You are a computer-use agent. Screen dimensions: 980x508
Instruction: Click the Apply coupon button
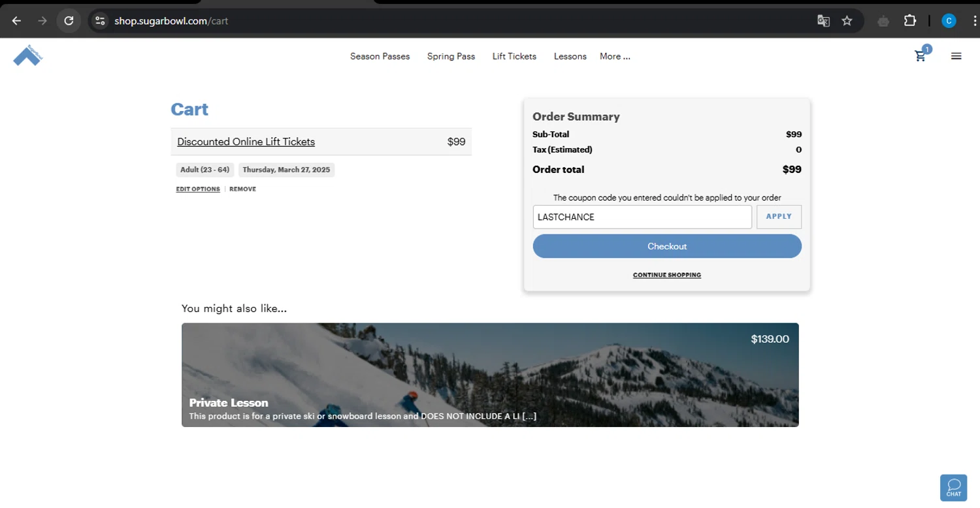click(x=779, y=217)
